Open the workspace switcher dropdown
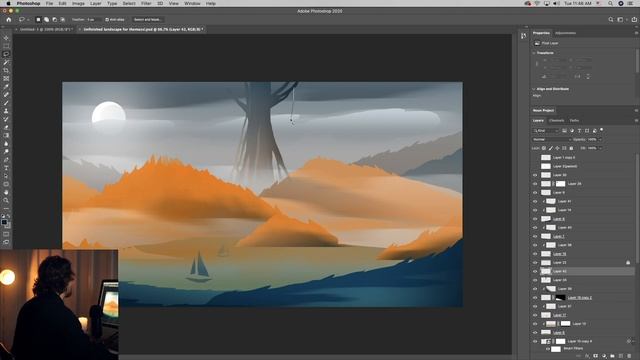 tap(621, 19)
